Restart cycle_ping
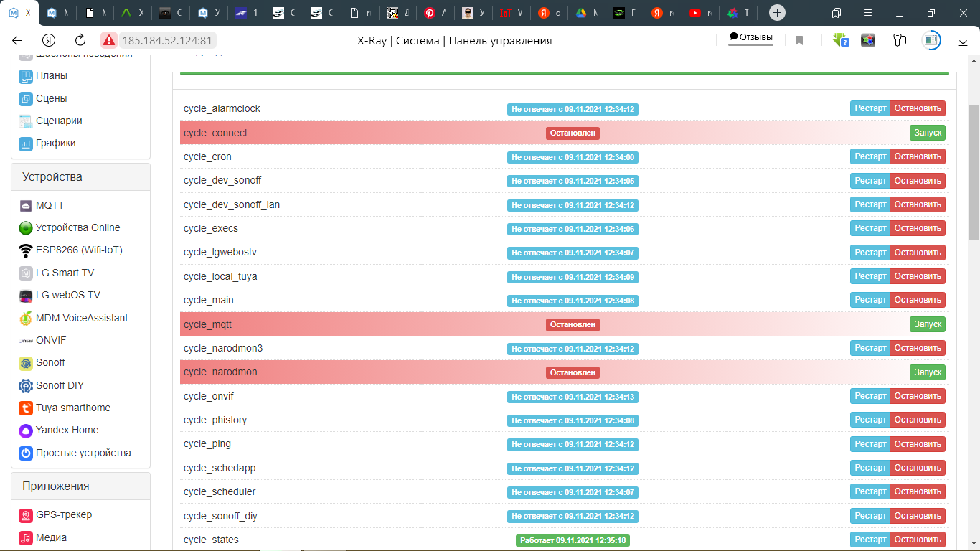This screenshot has width=980, height=551. 870,444
